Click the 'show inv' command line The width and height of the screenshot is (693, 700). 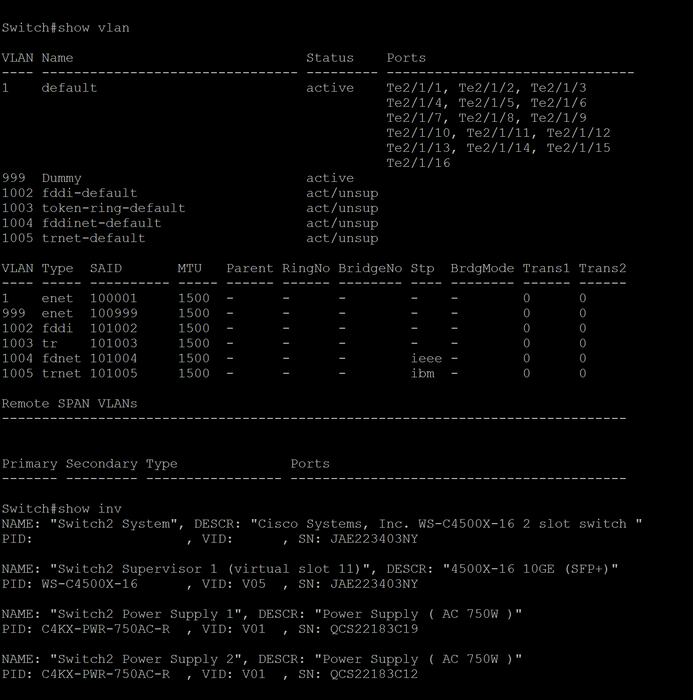pyautogui.click(x=62, y=509)
